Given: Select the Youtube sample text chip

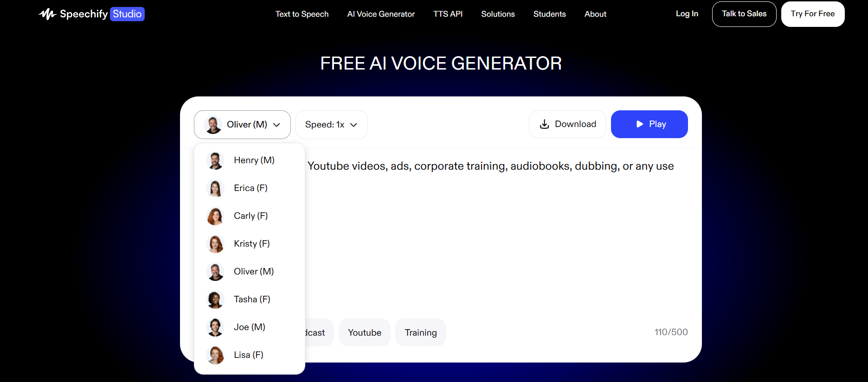Looking at the screenshot, I should coord(365,332).
